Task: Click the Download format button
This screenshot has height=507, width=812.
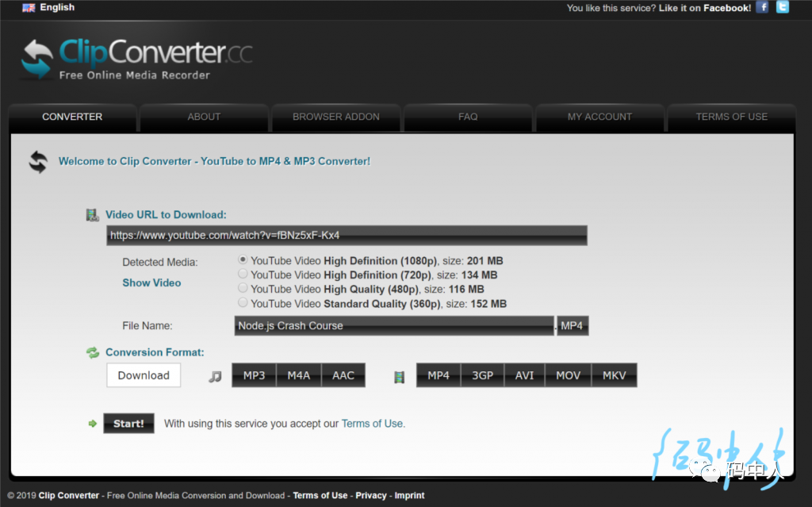Action: 144,375
